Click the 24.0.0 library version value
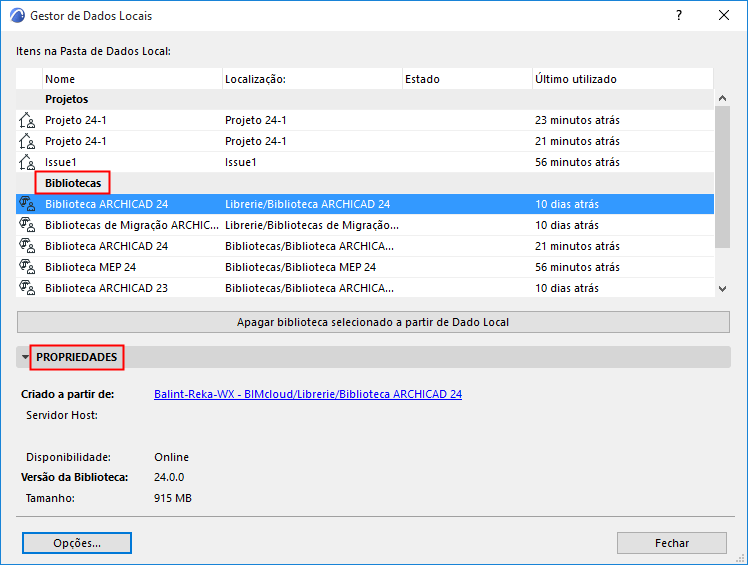 [169, 477]
